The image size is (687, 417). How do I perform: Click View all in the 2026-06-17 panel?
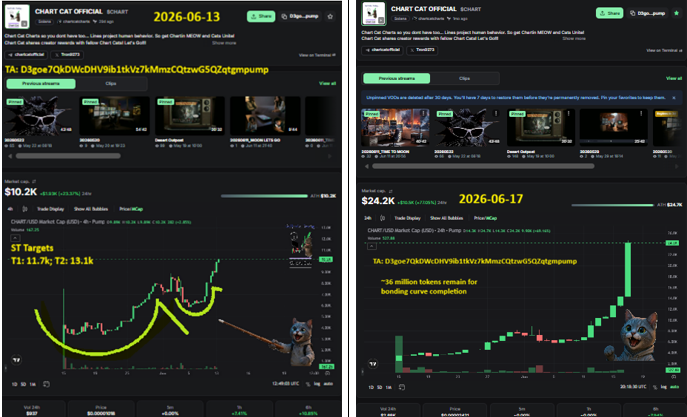tap(673, 78)
